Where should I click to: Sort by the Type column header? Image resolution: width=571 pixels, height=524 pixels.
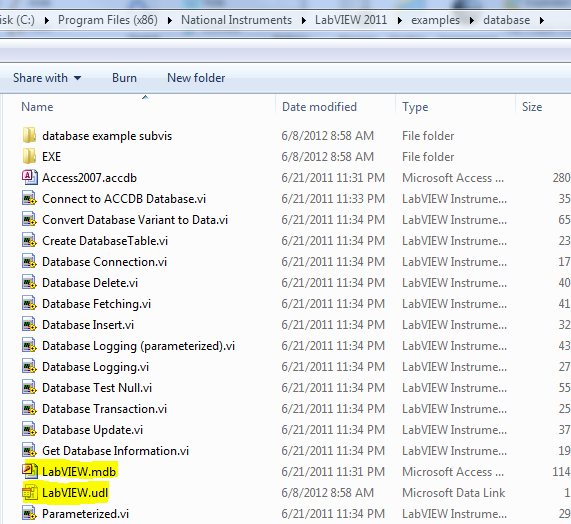coord(415,107)
